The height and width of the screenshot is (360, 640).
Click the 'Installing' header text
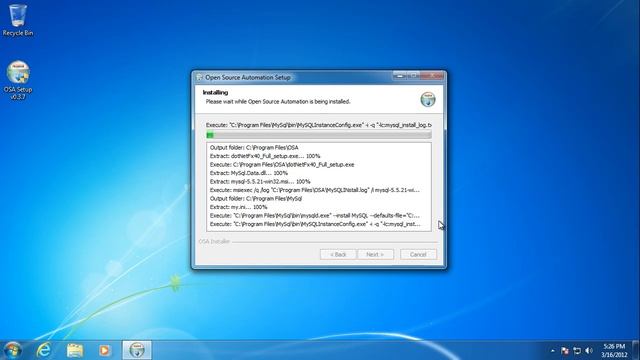pos(215,93)
